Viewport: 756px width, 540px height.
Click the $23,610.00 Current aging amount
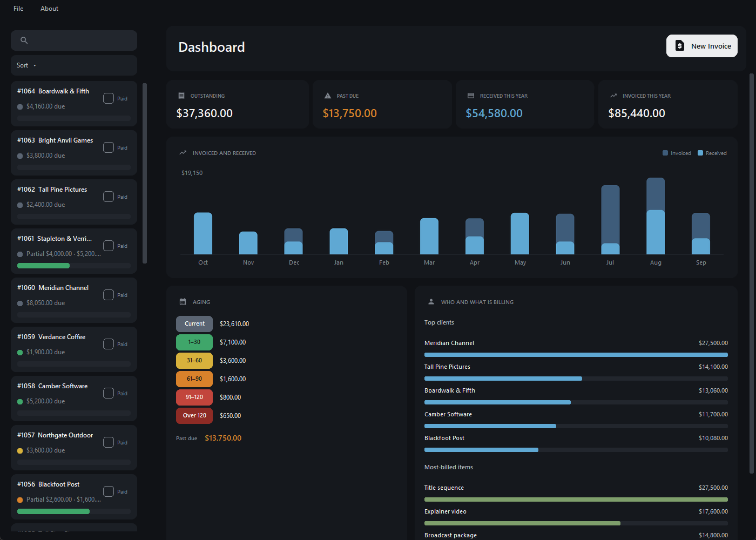pos(234,324)
